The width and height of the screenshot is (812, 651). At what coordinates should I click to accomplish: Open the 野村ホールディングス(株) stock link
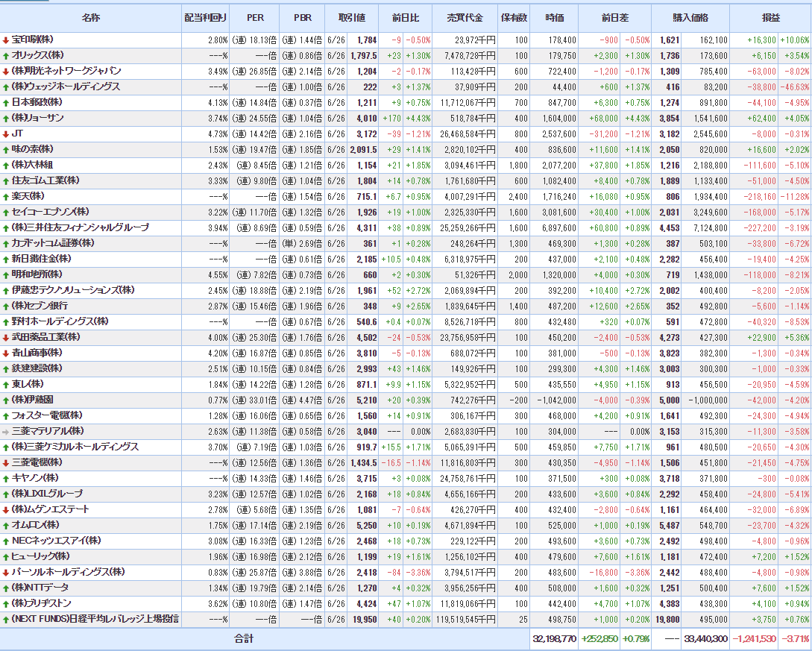[60, 321]
